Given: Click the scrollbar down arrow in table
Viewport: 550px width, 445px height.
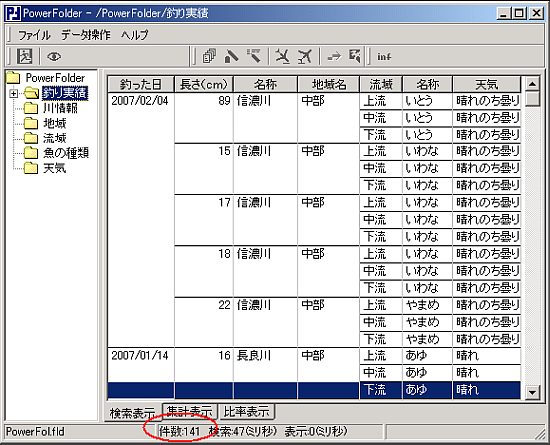Looking at the screenshot, I should click(x=532, y=392).
